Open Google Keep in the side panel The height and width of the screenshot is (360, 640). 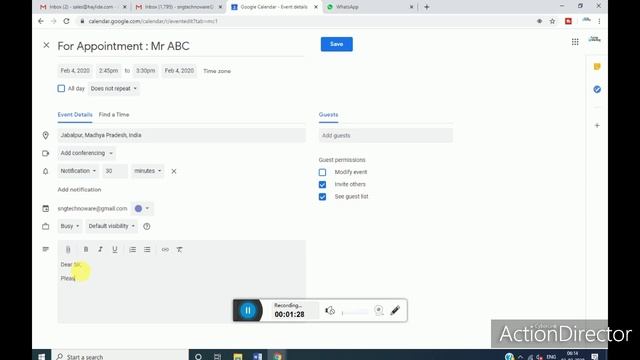[x=597, y=67]
